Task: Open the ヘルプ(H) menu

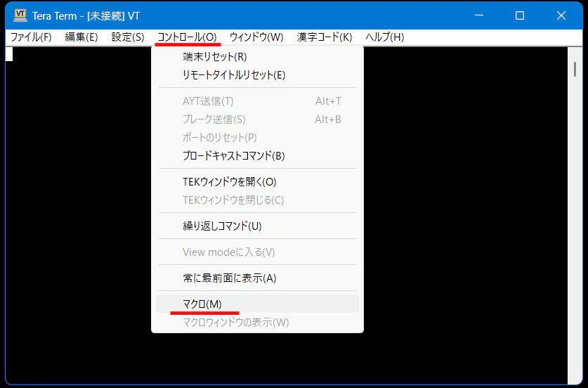Action: (x=385, y=37)
